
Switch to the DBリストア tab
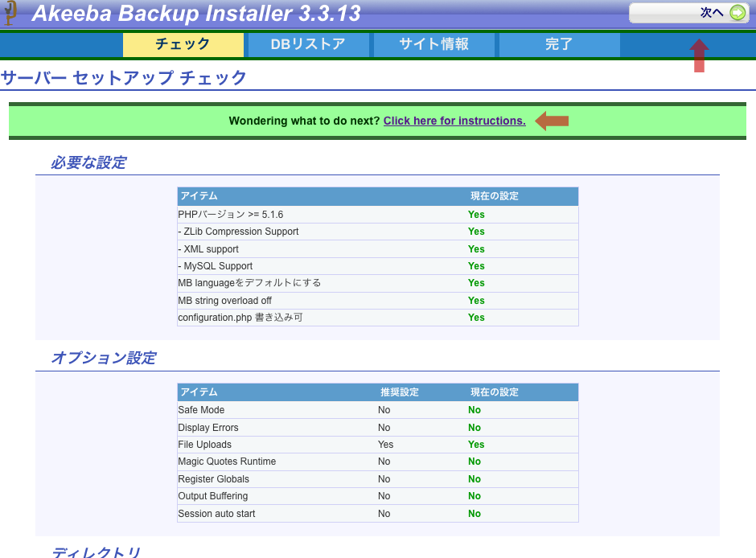[x=308, y=45]
